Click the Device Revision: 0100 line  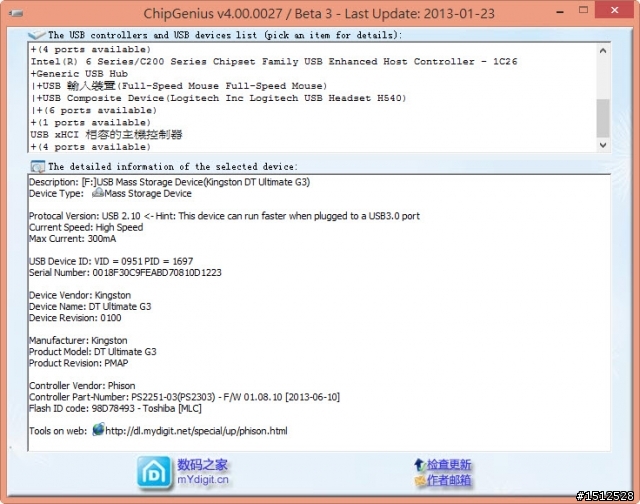[75, 318]
